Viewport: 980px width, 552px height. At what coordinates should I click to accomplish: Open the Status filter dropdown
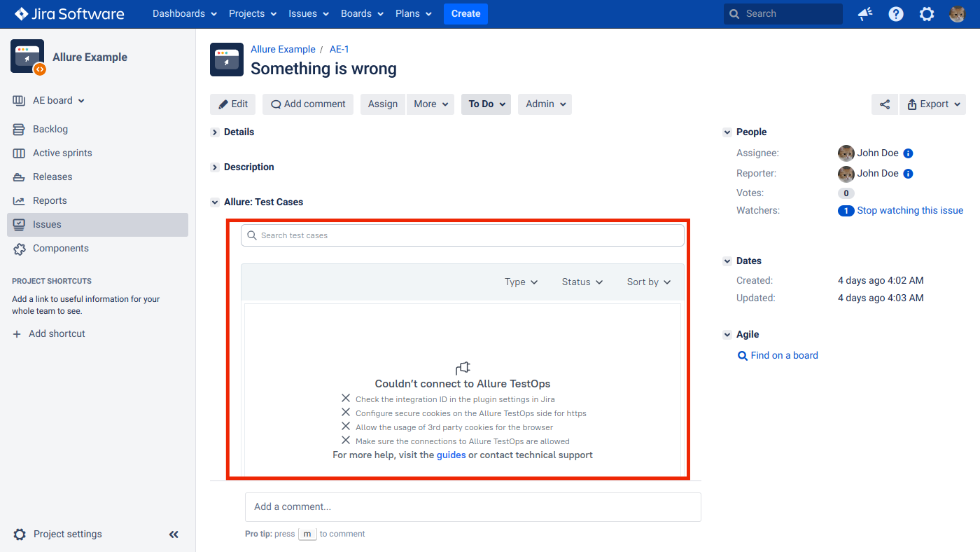point(582,282)
